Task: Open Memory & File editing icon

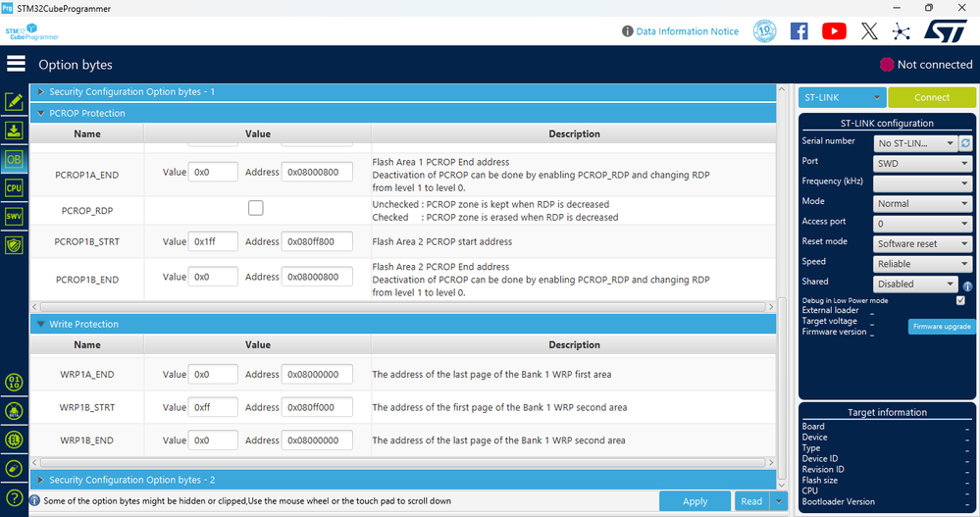Action: [14, 101]
